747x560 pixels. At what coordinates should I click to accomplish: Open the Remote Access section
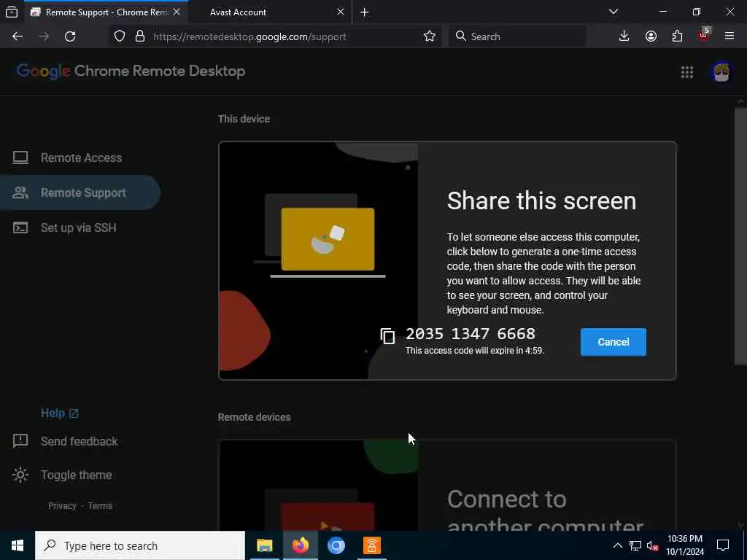click(x=80, y=157)
